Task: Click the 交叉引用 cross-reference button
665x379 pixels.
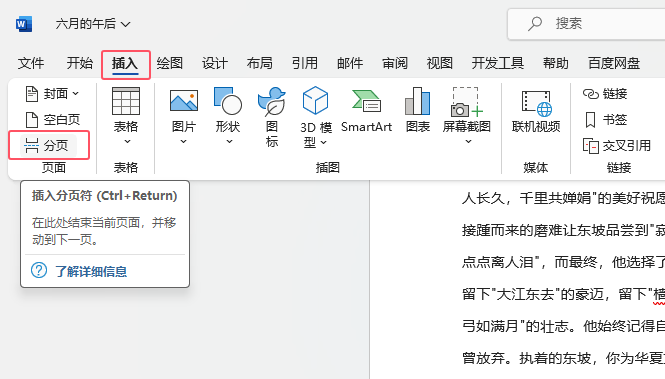Action: pos(617,145)
